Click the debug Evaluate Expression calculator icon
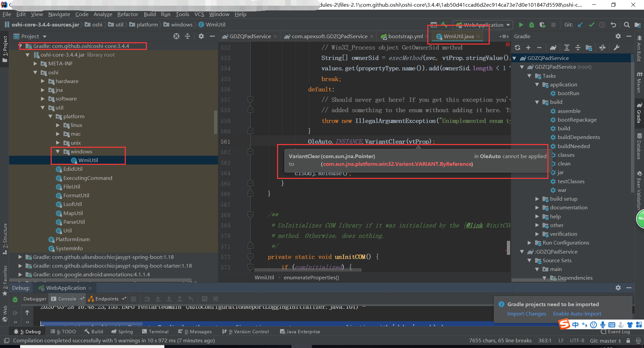 pyautogui.click(x=205, y=299)
